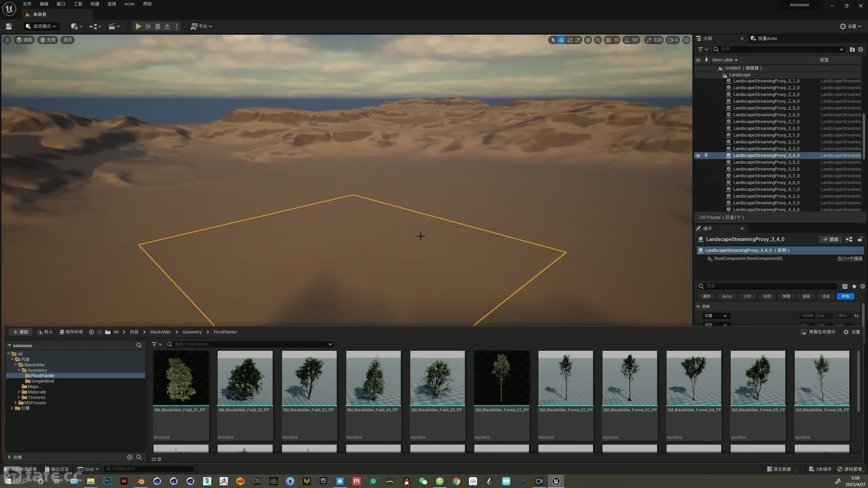Open SM_BlackAlder_Field_03_PP thumbnail
The height and width of the screenshot is (488, 868).
coord(309,378)
